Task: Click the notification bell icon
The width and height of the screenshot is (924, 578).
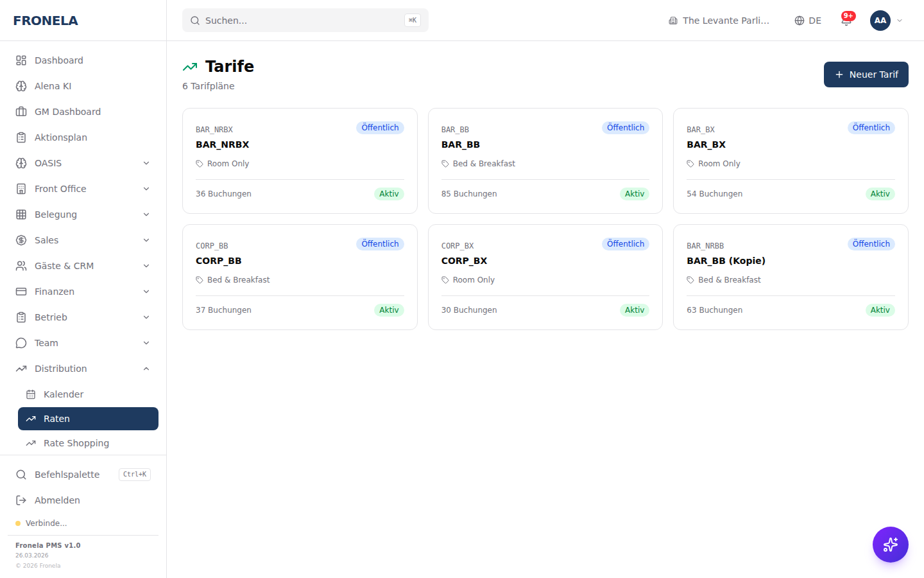Action: [x=846, y=21]
